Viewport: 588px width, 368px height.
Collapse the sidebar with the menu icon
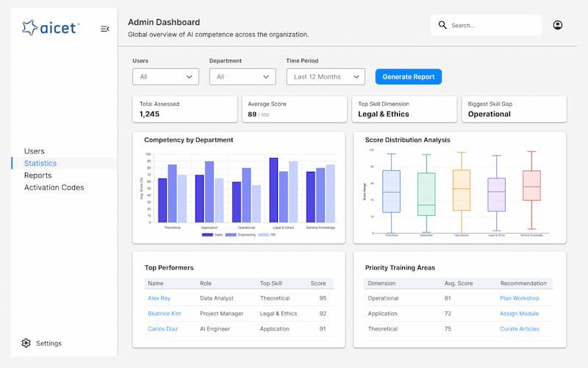(x=105, y=29)
